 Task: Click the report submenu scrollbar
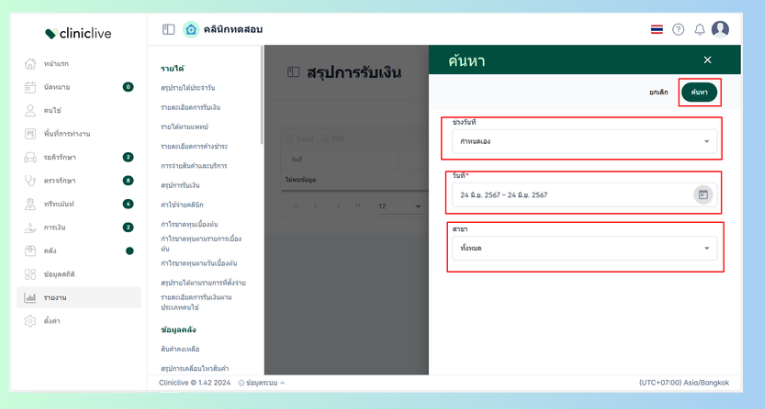[x=262, y=95]
